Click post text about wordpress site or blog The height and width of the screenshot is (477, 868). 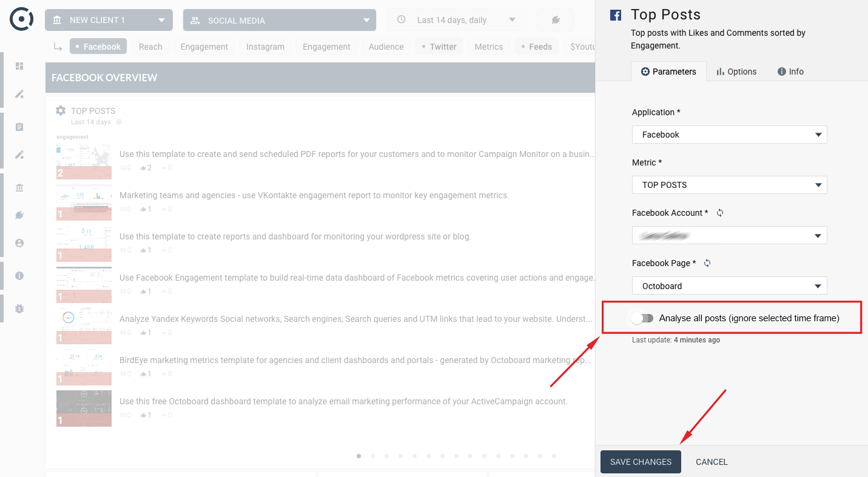click(295, 236)
